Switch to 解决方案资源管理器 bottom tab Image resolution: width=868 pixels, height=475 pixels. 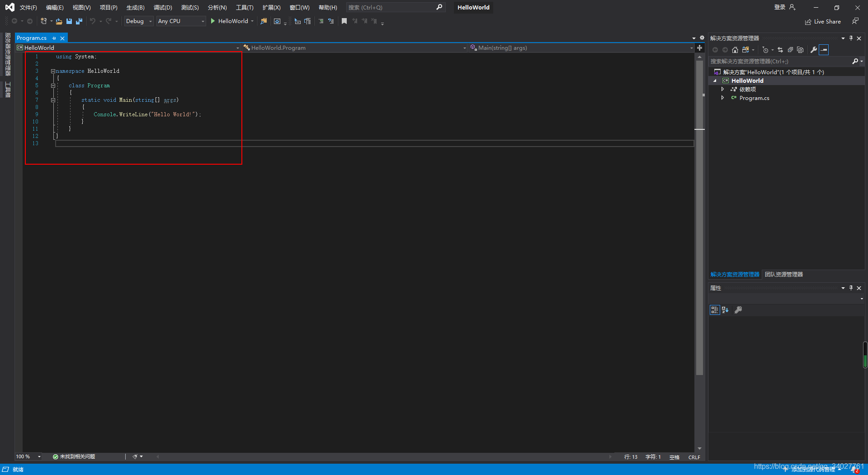(735, 275)
